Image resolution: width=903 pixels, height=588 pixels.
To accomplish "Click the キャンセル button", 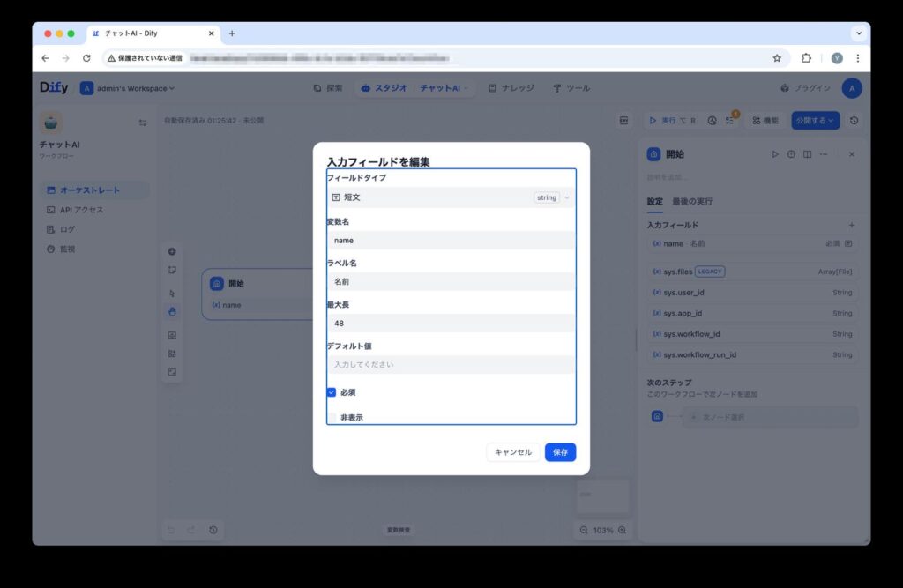I will 513,452.
